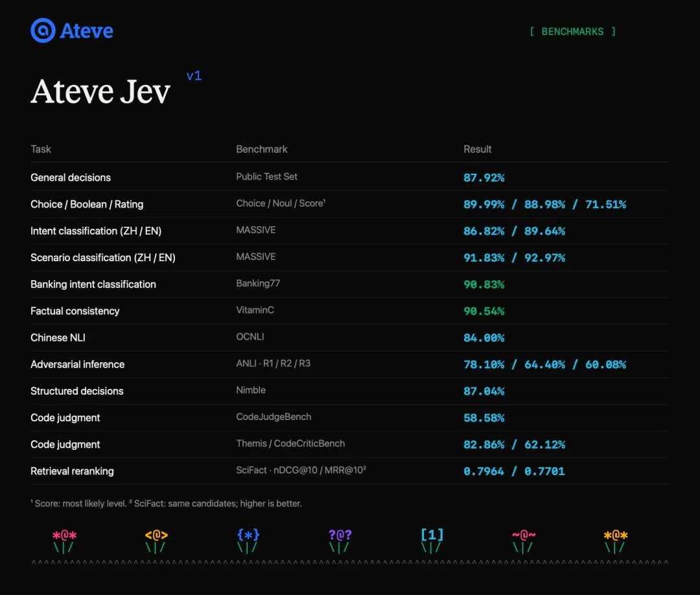This screenshot has height=595, width=700.
Task: Click the 91.83% / 92.97% result
Action: pos(514,258)
